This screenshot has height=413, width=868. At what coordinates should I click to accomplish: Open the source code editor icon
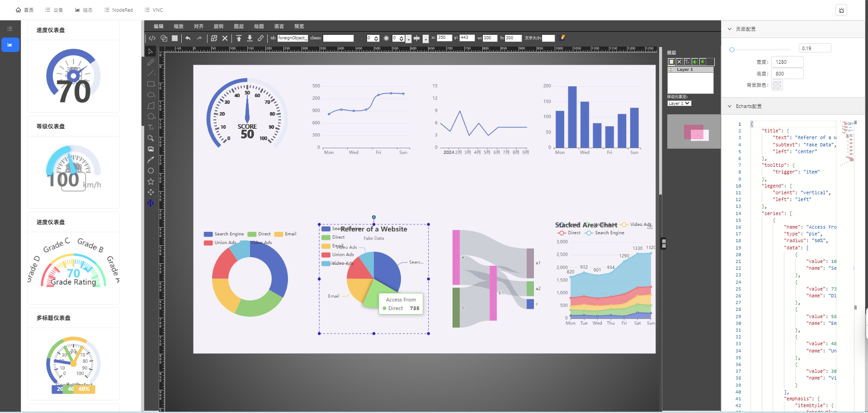coord(152,38)
